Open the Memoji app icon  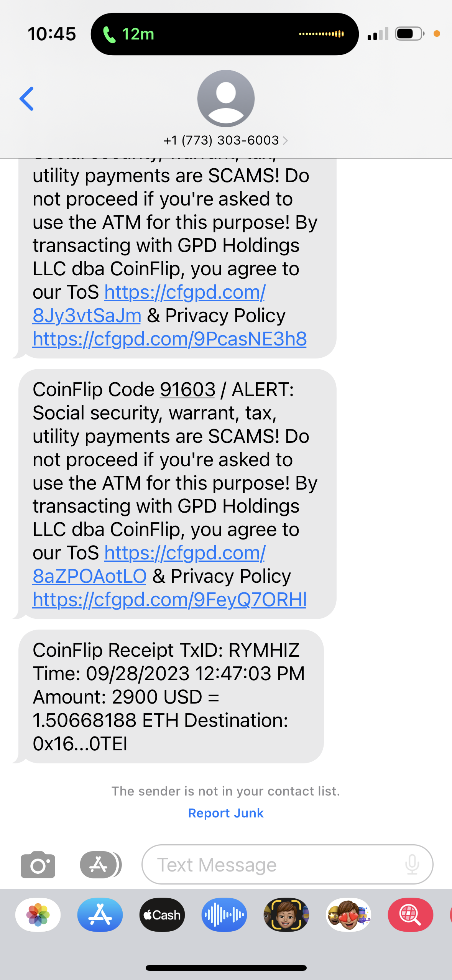click(286, 915)
